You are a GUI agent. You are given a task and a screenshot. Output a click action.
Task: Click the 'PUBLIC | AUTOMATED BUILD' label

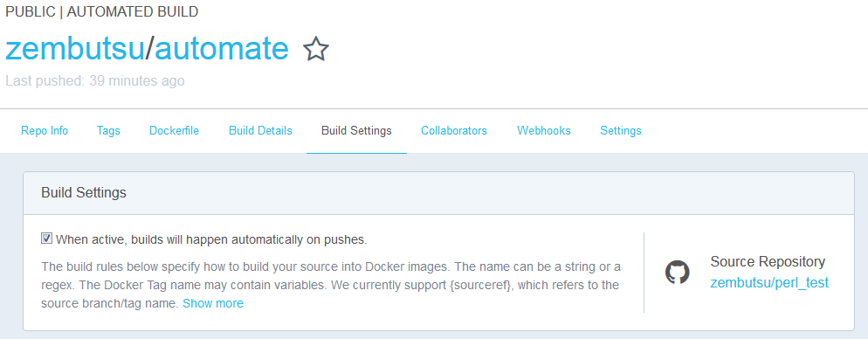[102, 11]
